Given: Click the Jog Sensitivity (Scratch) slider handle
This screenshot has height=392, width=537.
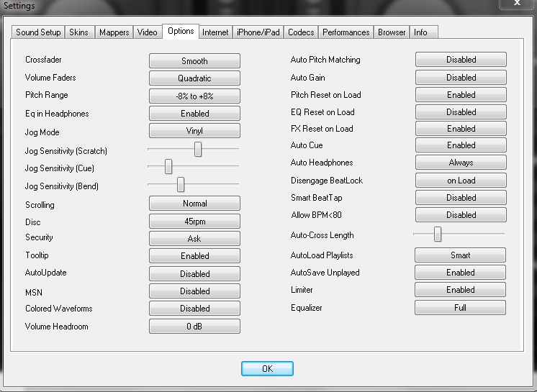Looking at the screenshot, I should pos(198,149).
